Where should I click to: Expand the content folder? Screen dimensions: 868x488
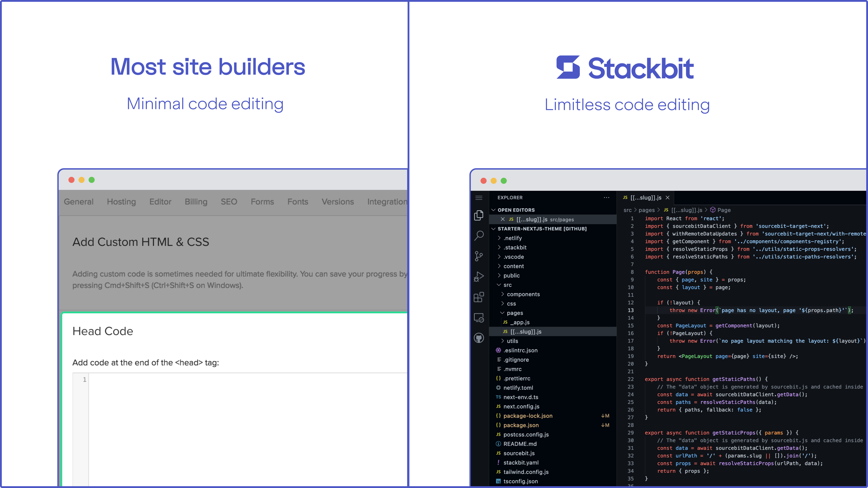[x=499, y=266]
